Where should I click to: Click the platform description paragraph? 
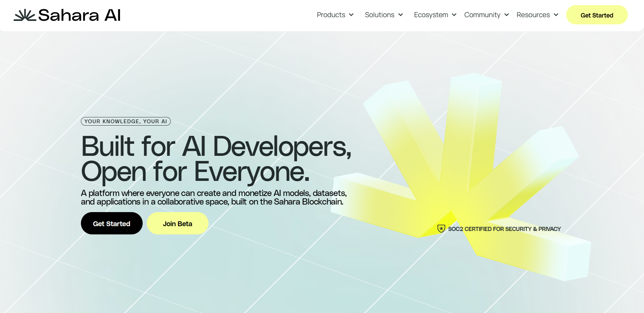click(x=214, y=197)
